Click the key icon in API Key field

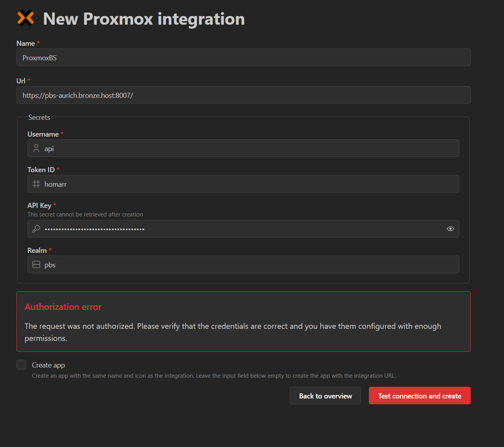(36, 229)
